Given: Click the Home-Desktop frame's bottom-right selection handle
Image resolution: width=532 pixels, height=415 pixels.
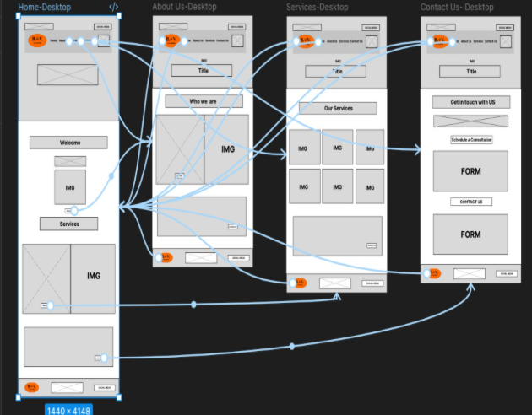Looking at the screenshot, I should click(x=119, y=397).
